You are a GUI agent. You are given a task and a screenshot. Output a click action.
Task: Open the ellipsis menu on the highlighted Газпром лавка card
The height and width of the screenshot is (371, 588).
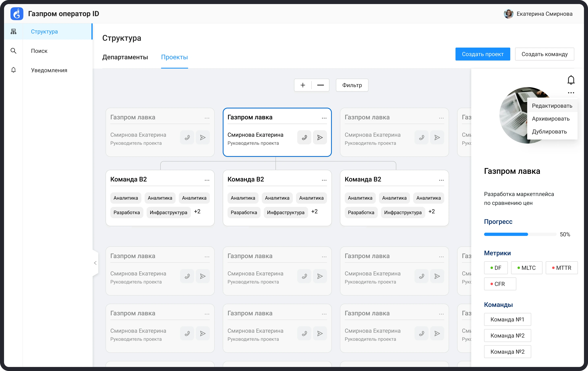coord(324,118)
